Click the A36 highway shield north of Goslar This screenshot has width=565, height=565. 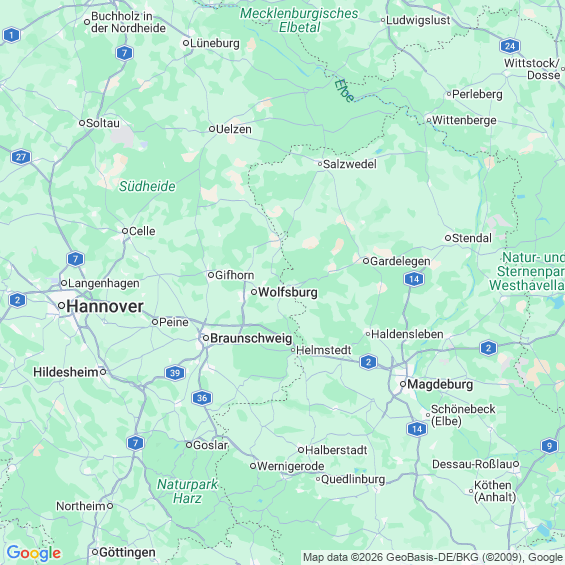coord(202,398)
